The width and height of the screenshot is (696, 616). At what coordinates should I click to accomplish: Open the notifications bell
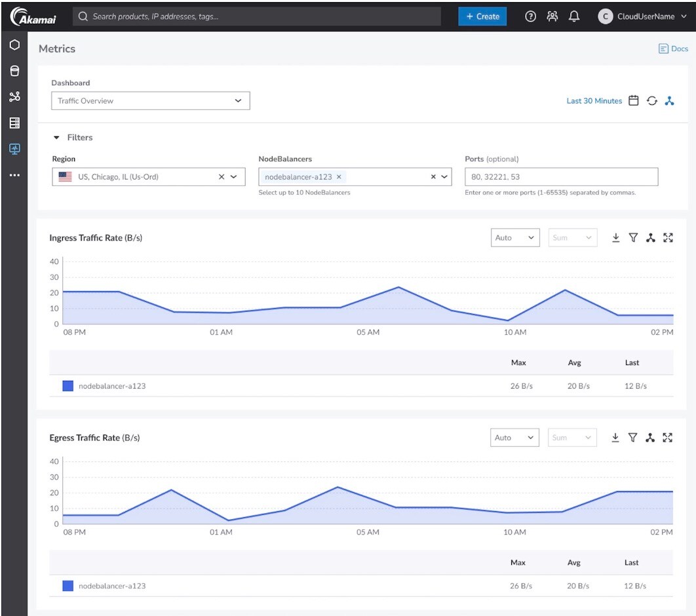[x=574, y=16]
